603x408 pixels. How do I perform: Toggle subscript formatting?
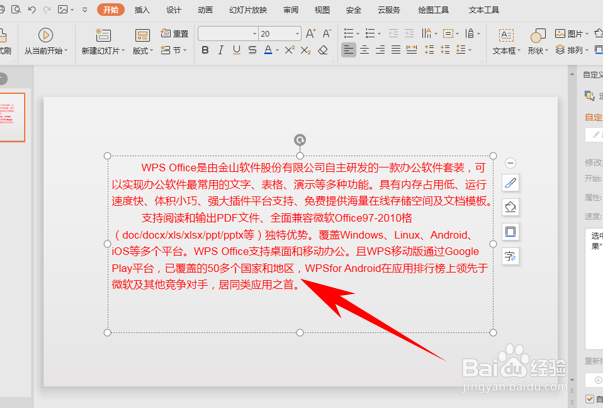pos(305,50)
